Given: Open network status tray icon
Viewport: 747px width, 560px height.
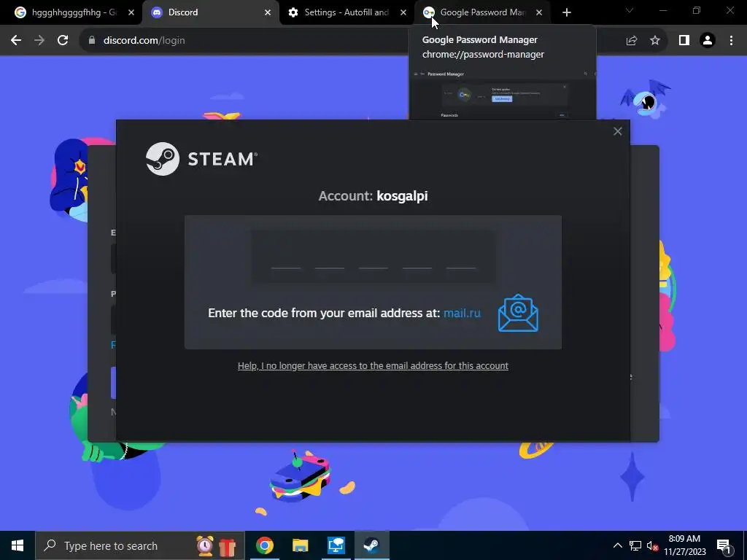Looking at the screenshot, I should (635, 545).
